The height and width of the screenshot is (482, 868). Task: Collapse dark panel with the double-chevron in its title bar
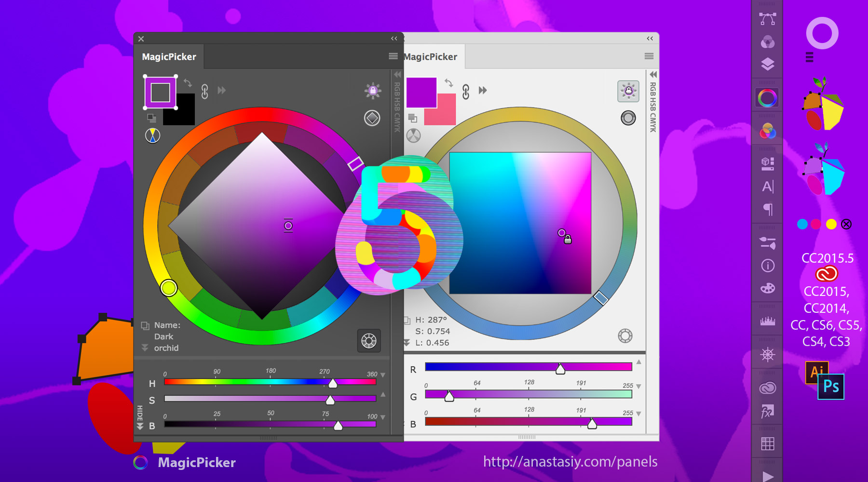point(394,39)
